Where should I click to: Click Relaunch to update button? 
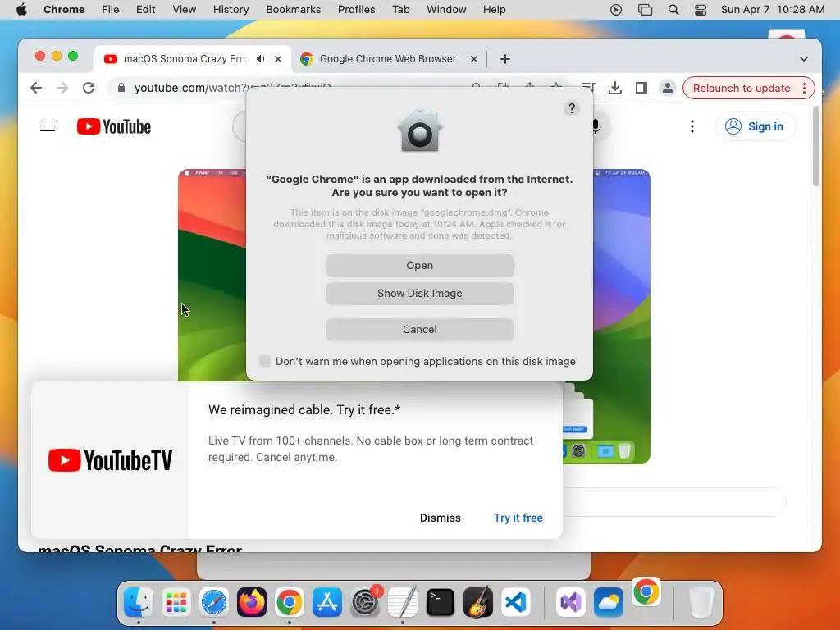(x=742, y=88)
